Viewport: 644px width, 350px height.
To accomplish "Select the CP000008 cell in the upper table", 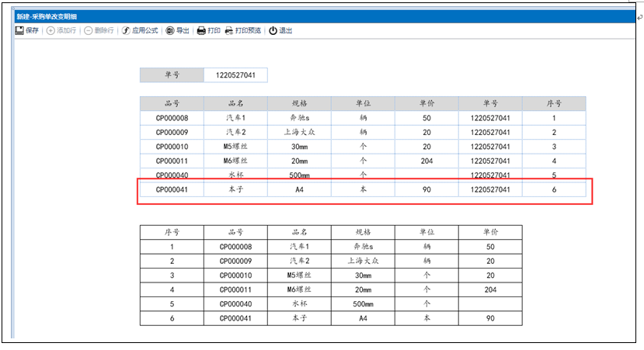I will (x=172, y=119).
